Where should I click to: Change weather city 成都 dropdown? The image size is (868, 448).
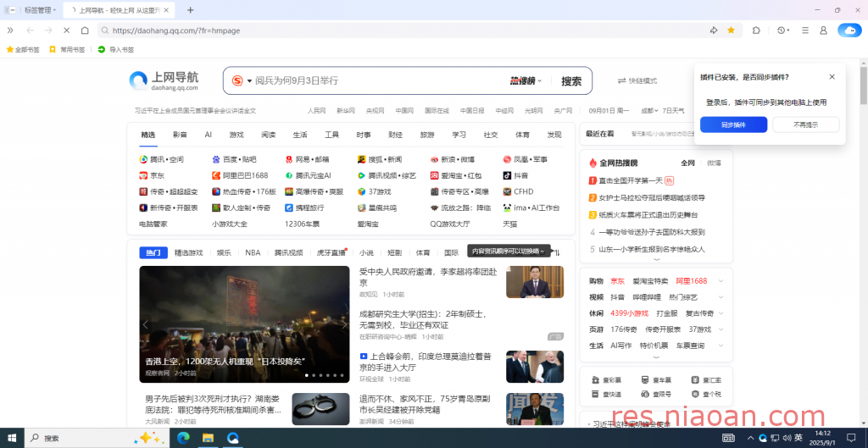pos(649,111)
